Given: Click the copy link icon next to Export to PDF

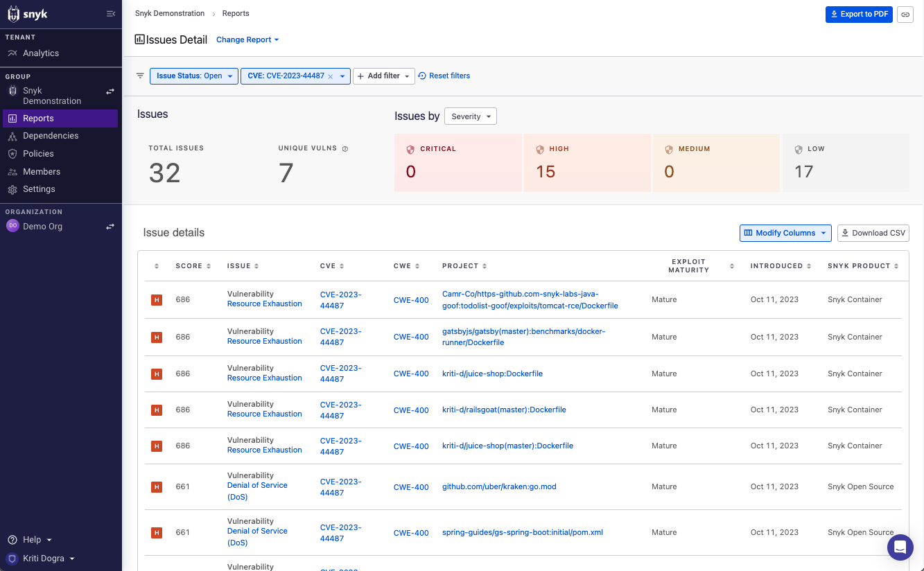Looking at the screenshot, I should pyautogui.click(x=905, y=15).
